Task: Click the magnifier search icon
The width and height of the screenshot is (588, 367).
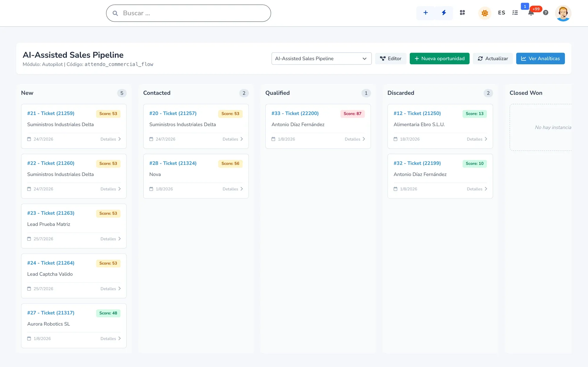Action: [115, 13]
